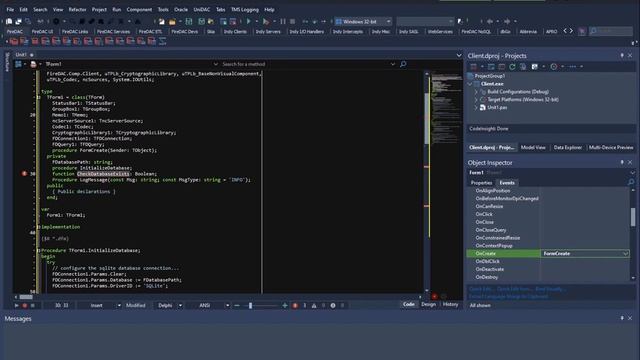Click the editor zoom slider handle
The width and height of the screenshot is (640, 360).
click(250, 305)
